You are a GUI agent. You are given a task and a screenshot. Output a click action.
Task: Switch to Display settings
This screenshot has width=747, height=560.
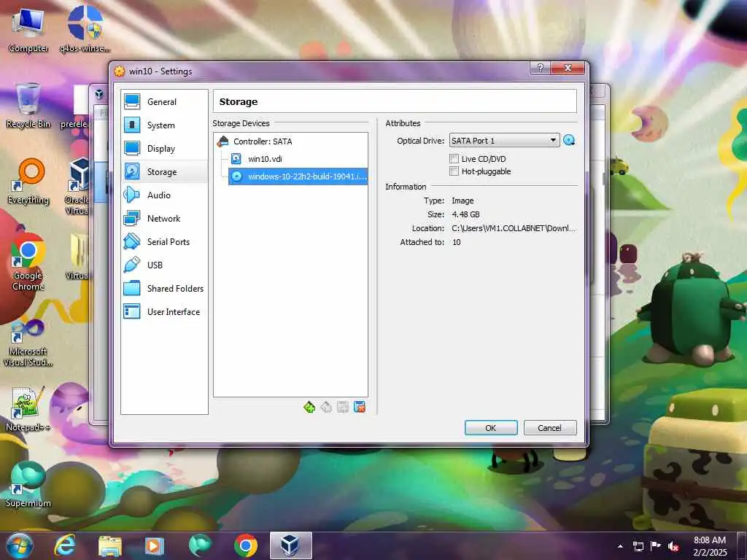[164, 148]
